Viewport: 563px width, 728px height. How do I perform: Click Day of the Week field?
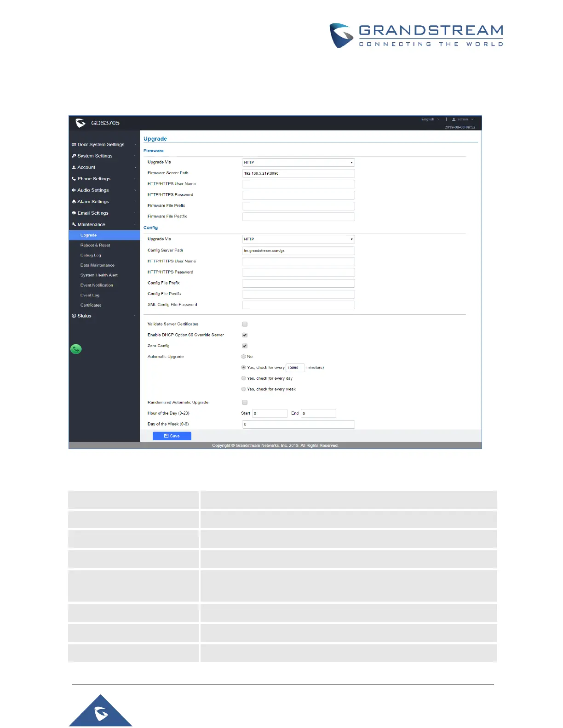tap(299, 424)
